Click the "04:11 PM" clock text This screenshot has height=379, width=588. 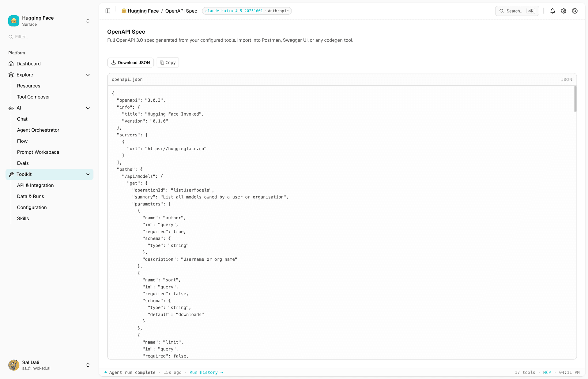click(x=569, y=372)
